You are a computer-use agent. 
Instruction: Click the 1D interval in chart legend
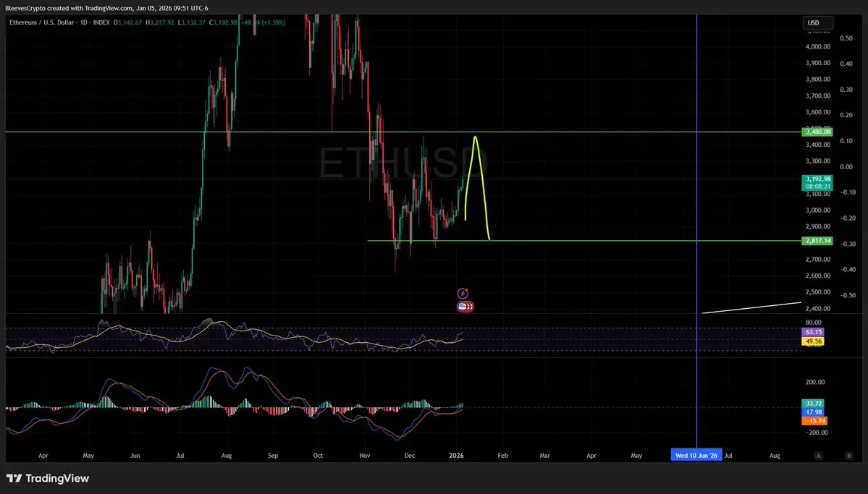[83, 22]
